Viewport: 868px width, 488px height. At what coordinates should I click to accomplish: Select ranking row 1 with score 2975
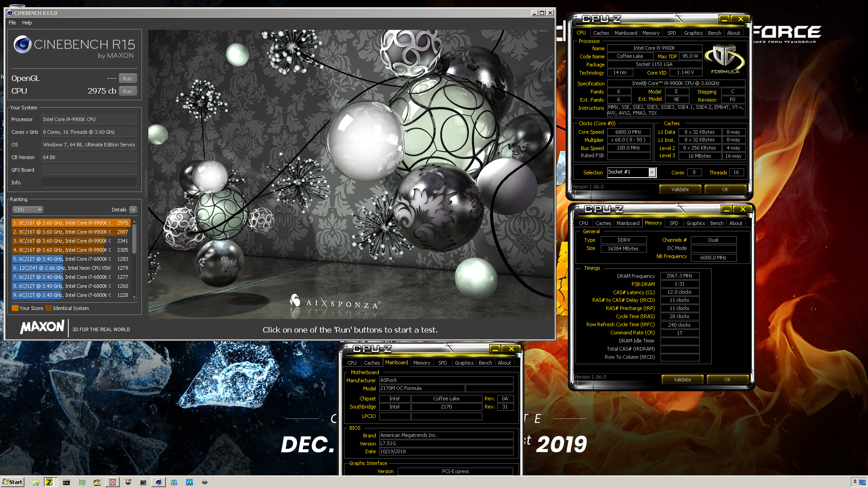(71, 223)
